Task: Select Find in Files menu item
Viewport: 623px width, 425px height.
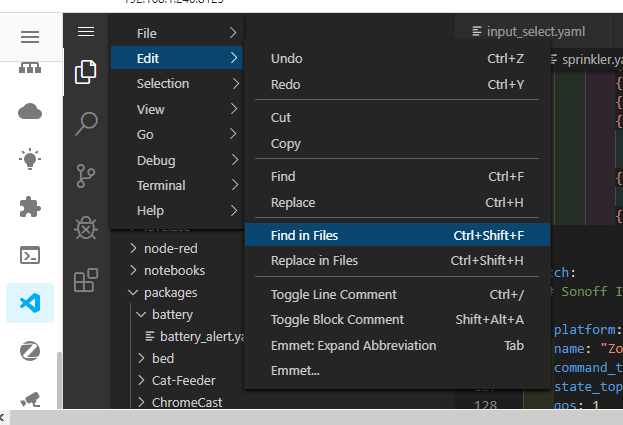Action: [304, 236]
